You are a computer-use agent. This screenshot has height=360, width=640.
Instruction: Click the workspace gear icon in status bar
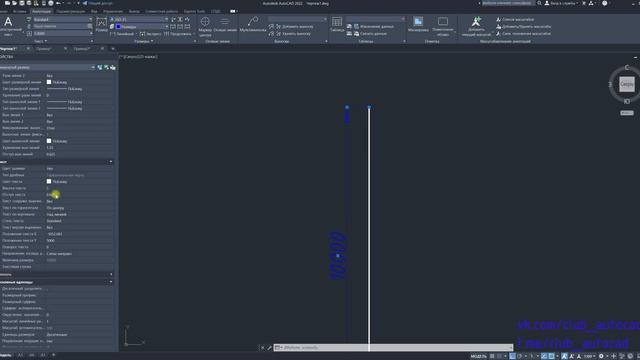[x=601, y=356]
